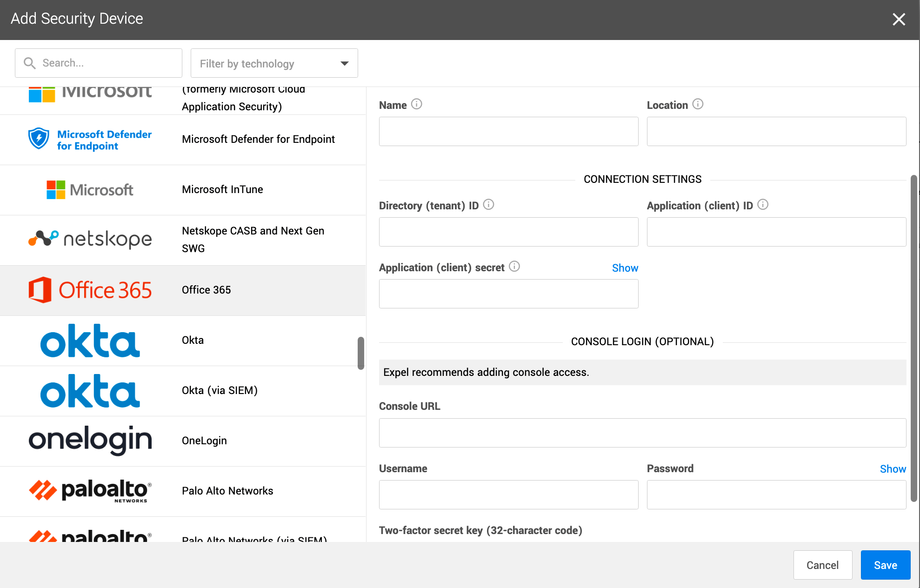Click the Console URL field
Screen dimensions: 920x588
click(643, 433)
